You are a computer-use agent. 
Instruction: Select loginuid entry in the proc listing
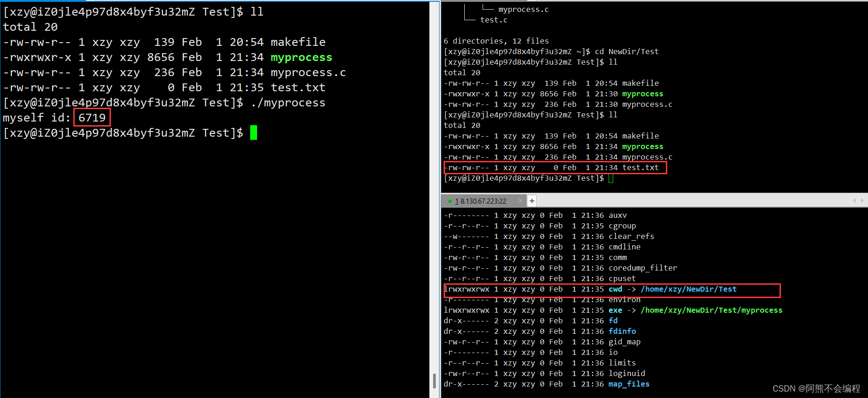[x=626, y=373]
